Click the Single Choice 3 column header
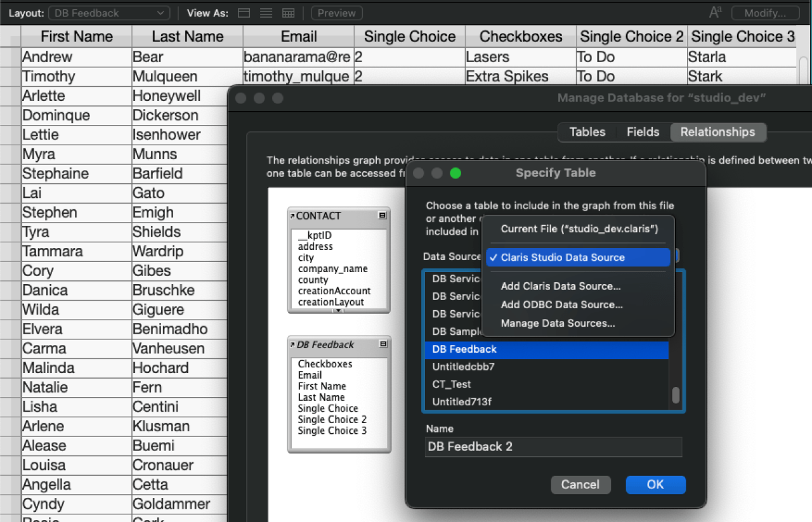This screenshot has height=522, width=812. (742, 37)
